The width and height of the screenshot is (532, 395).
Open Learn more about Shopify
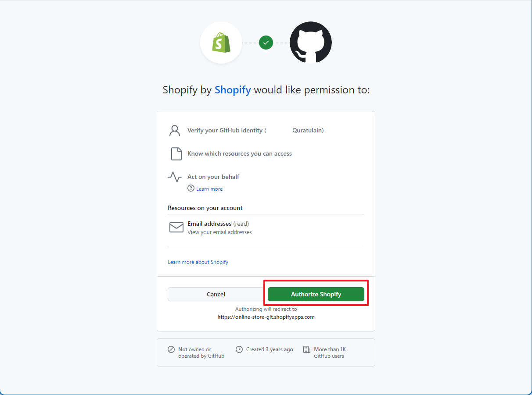tap(198, 262)
